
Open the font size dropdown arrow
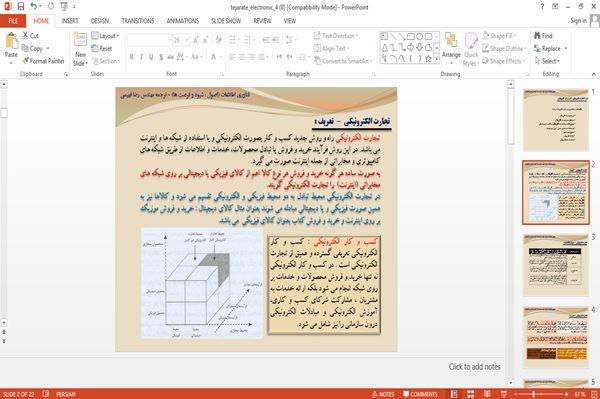[187, 40]
